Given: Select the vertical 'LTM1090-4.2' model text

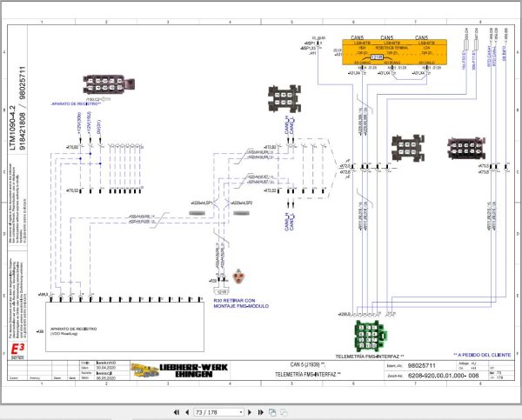Looking at the screenshot, I should [x=12, y=128].
